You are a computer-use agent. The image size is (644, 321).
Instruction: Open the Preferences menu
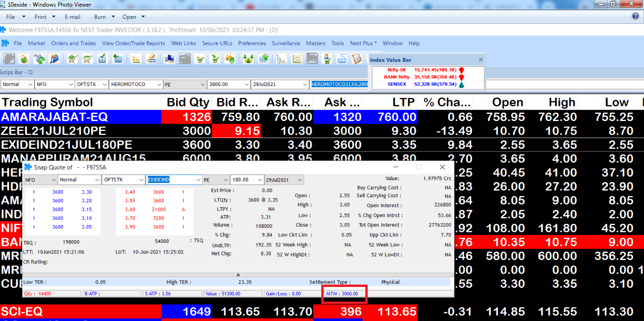(x=252, y=43)
